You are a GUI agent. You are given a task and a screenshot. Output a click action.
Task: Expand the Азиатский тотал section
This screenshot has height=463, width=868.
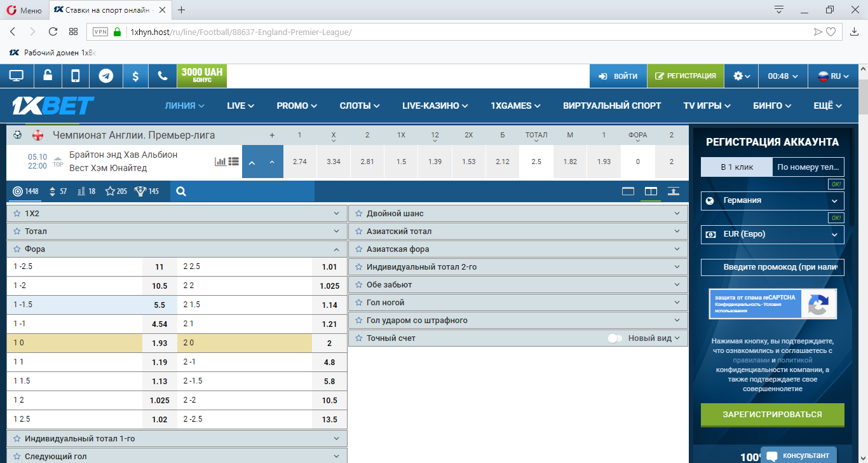[x=519, y=231]
